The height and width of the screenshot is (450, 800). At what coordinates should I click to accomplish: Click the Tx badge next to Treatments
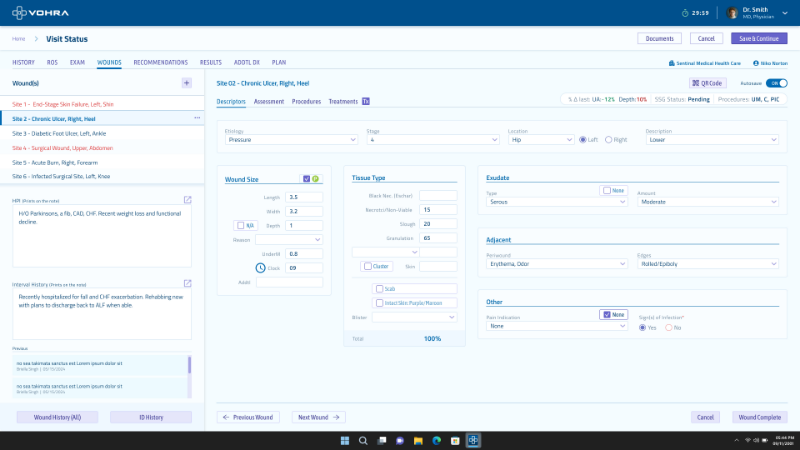coord(366,101)
